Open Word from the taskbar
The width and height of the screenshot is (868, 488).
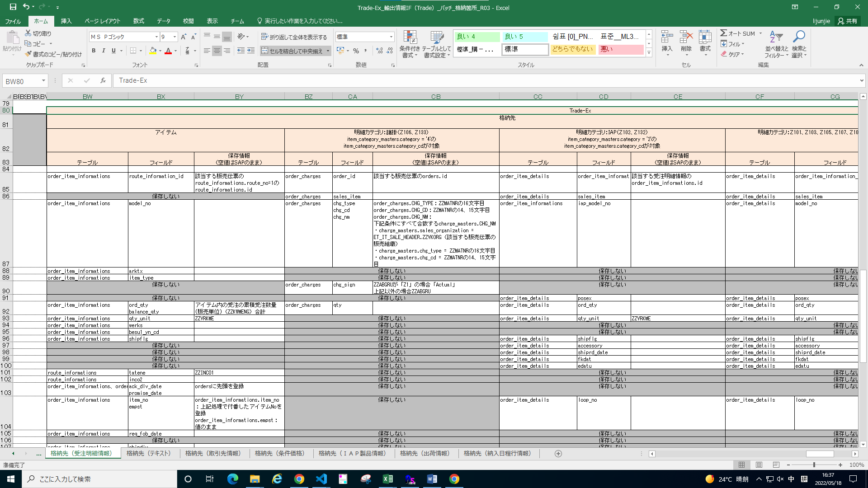[x=432, y=479]
